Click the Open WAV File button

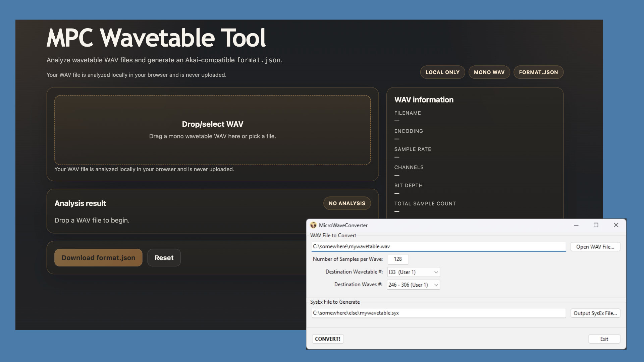[595, 247]
